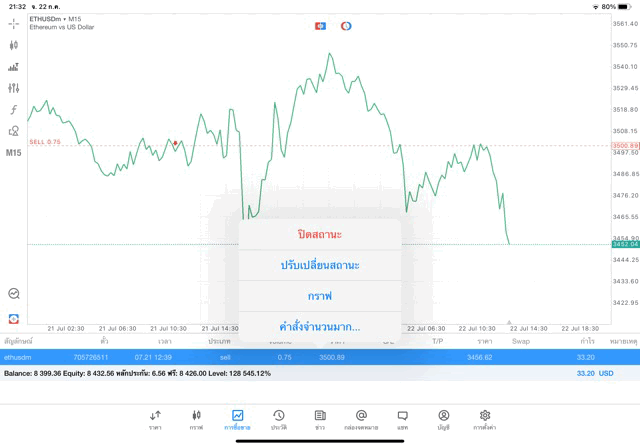The image size is (640, 447).
Task: Open chart type candlestick icon in sidebar
Action: coord(13,45)
